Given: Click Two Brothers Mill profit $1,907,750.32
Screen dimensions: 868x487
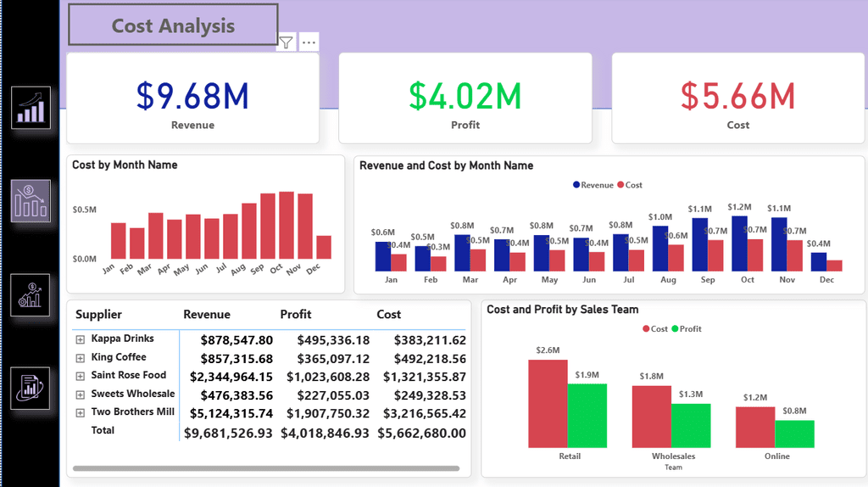Looking at the screenshot, I should 328,414.
